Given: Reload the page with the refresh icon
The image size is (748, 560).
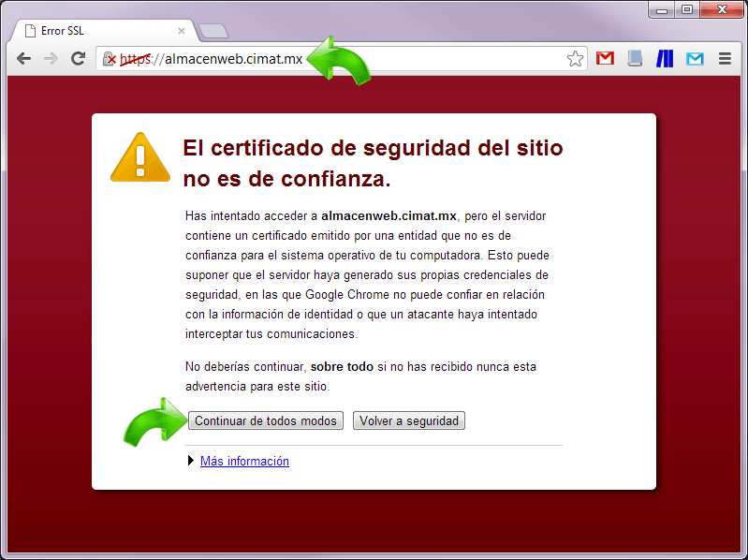Looking at the screenshot, I should pos(79,59).
